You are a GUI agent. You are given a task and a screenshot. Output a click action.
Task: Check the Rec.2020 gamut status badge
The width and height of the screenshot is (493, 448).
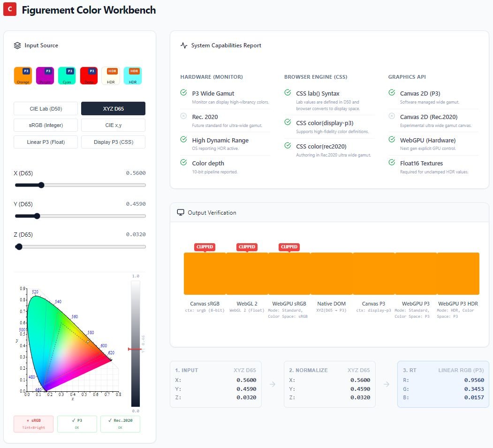121,424
